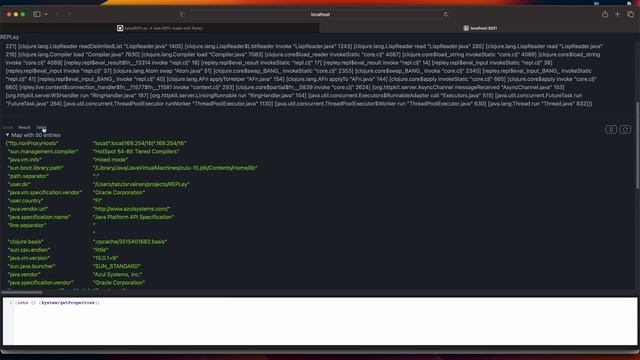
Task: Click the "java.vm.info" key
Action: 24,160
